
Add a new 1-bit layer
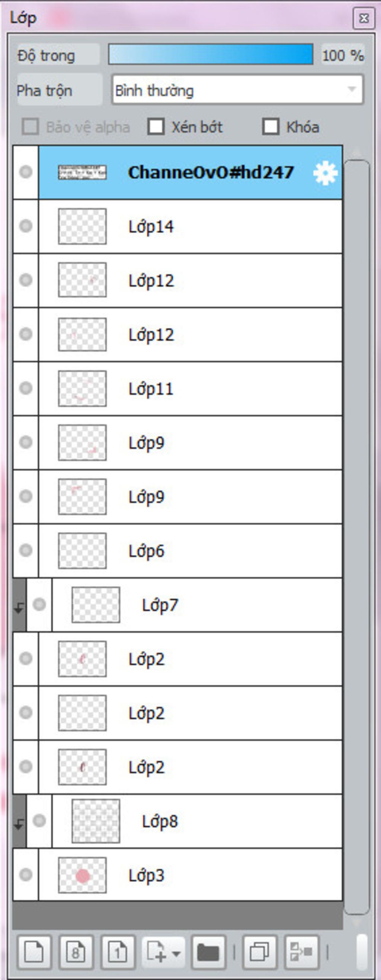[118, 952]
